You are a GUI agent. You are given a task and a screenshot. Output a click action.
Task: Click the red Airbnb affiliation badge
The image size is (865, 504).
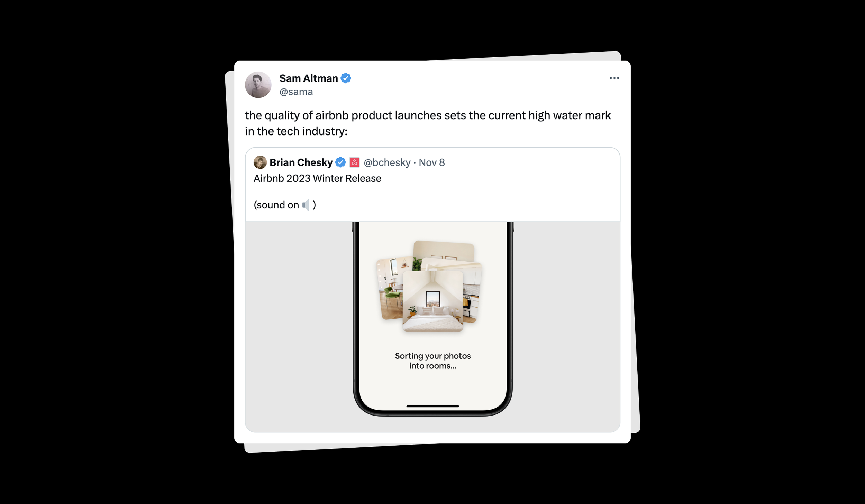click(x=354, y=162)
